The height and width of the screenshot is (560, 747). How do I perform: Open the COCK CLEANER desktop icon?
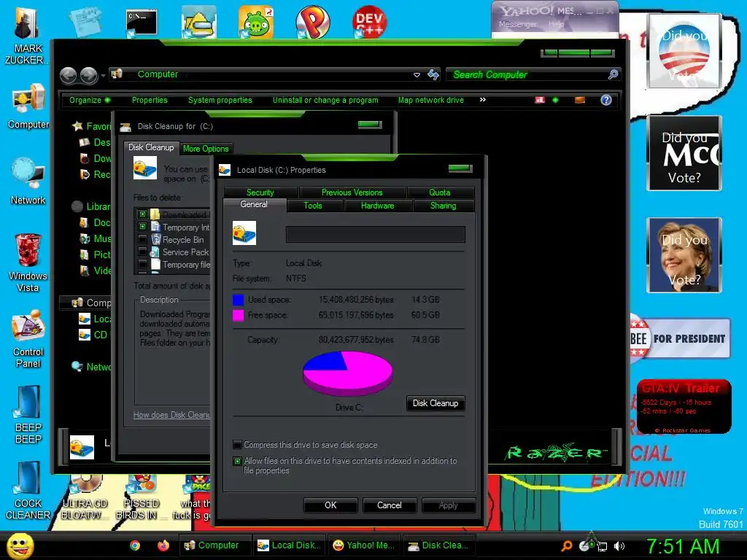click(28, 491)
